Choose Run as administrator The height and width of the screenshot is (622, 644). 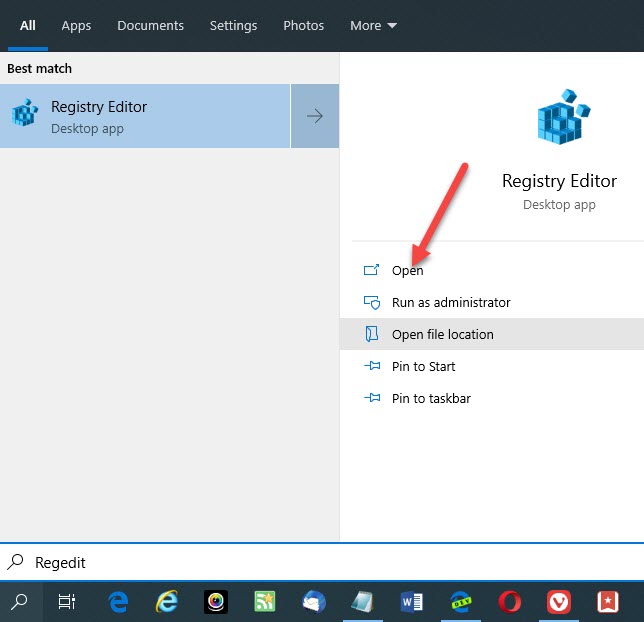[492, 302]
